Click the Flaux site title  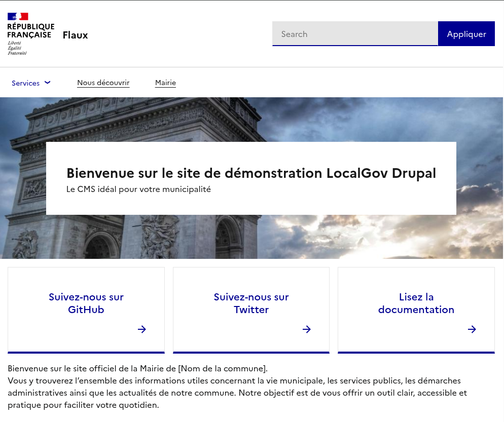[x=75, y=35]
